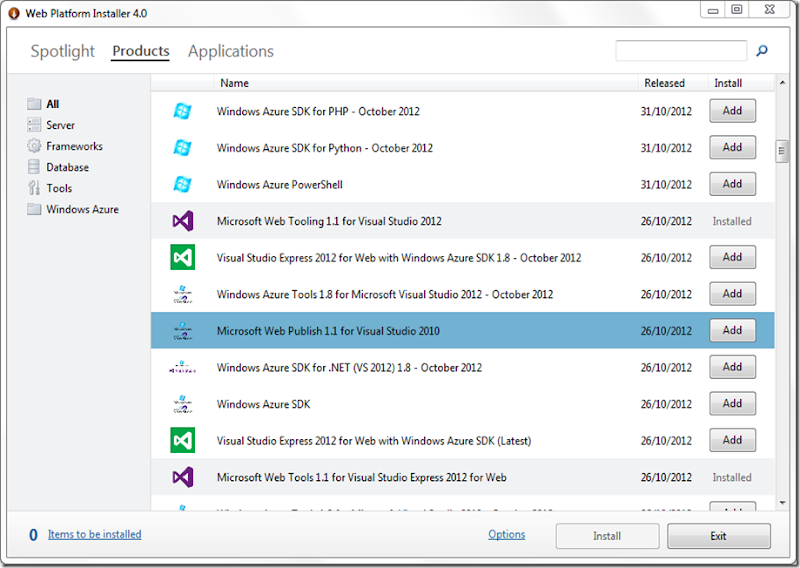800x568 pixels.
Task: Click Installed status for Microsoft Web Tools 1.1
Action: coord(732,478)
